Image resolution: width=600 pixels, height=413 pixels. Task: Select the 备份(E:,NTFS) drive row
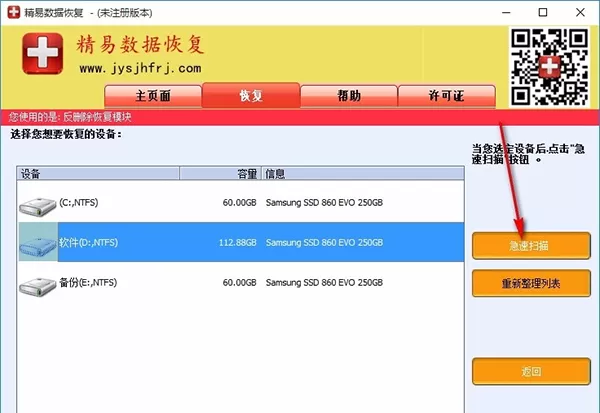(x=241, y=282)
